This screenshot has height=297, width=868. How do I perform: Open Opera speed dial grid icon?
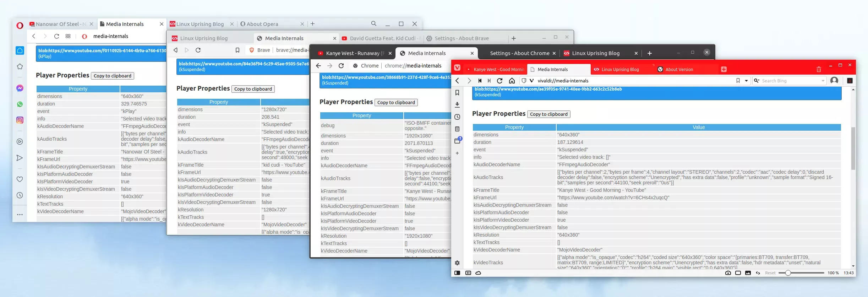pyautogui.click(x=68, y=36)
